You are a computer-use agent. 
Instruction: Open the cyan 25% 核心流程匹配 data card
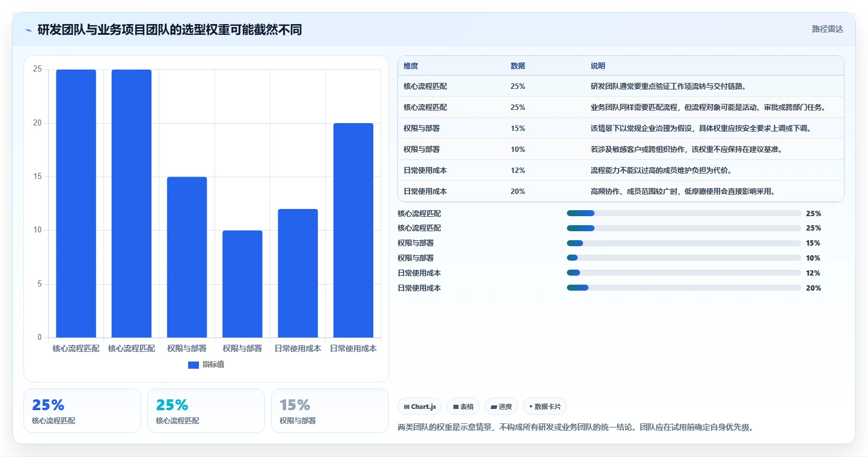tap(206, 411)
